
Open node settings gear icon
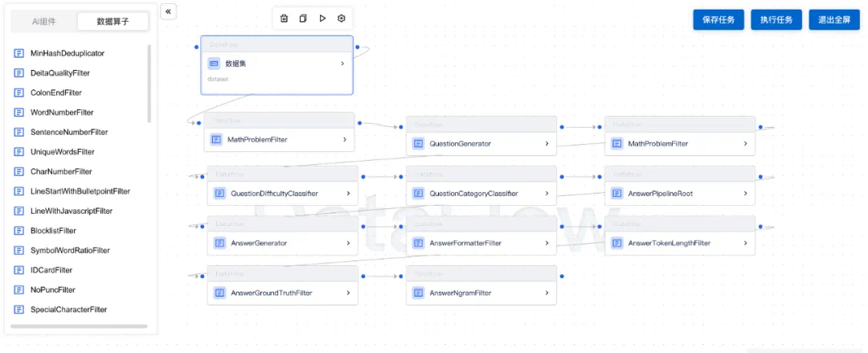pyautogui.click(x=342, y=18)
